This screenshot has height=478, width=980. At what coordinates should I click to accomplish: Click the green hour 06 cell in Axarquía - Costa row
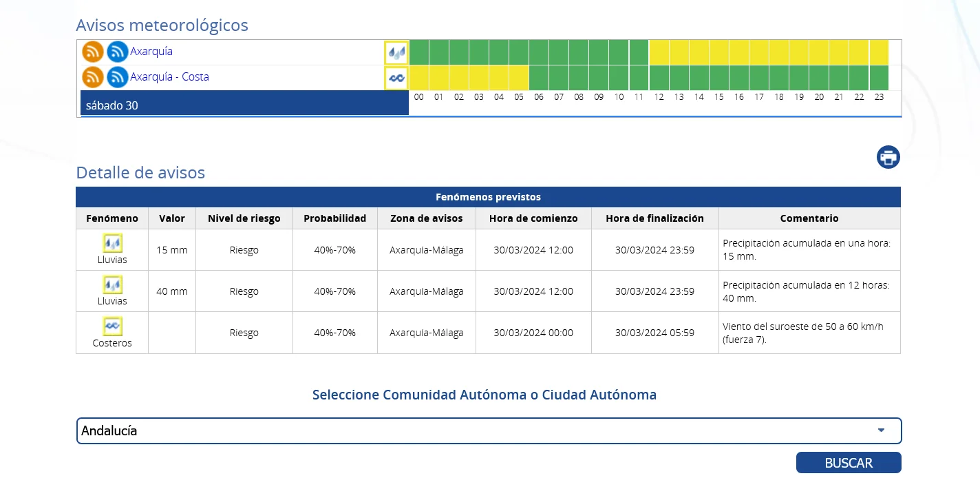point(539,78)
